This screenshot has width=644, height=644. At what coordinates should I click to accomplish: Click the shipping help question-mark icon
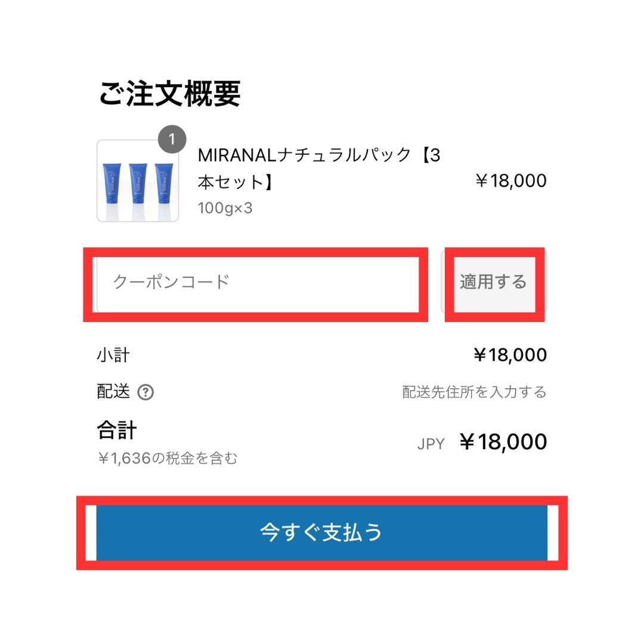[x=145, y=392]
